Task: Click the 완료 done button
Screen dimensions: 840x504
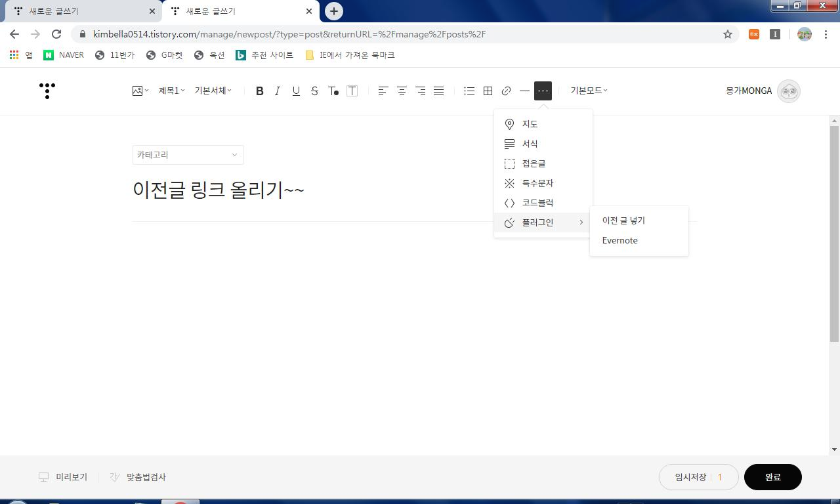Action: tap(772, 477)
